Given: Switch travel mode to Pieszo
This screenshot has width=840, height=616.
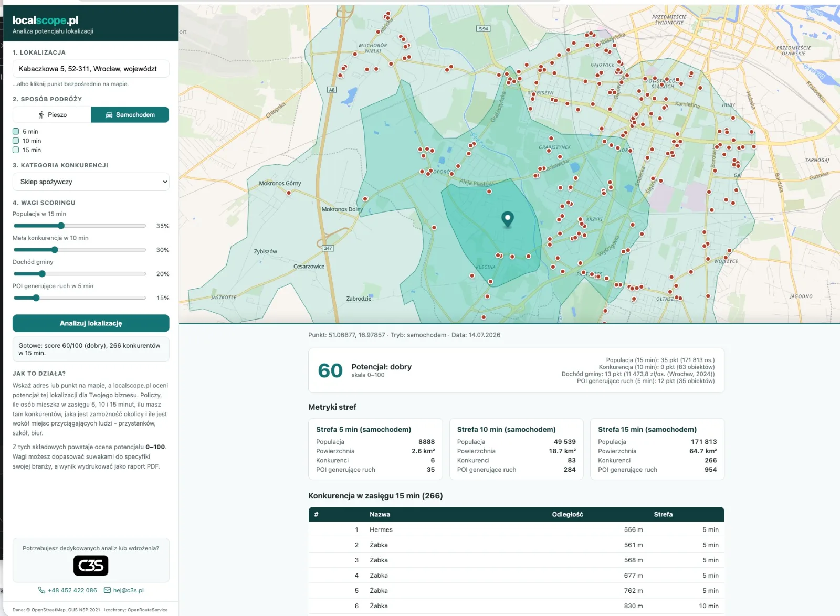Looking at the screenshot, I should [52, 115].
